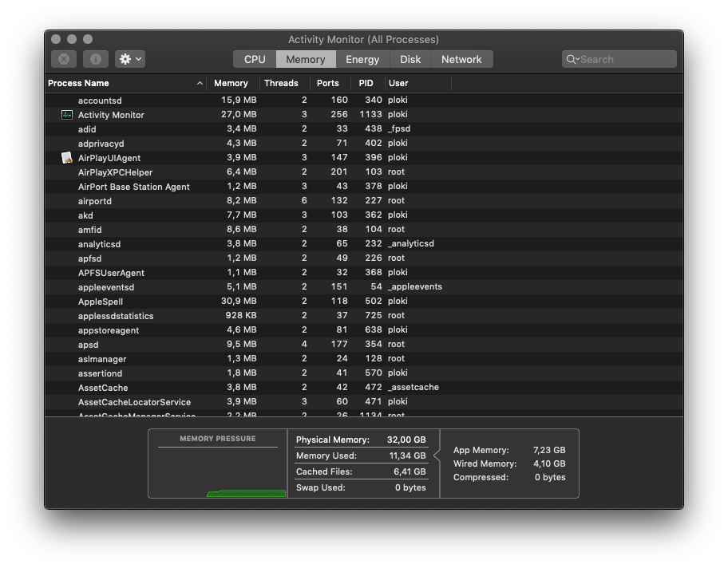Viewport: 728px width, 568px height.
Task: Click into the Search field
Action: pyautogui.click(x=619, y=59)
